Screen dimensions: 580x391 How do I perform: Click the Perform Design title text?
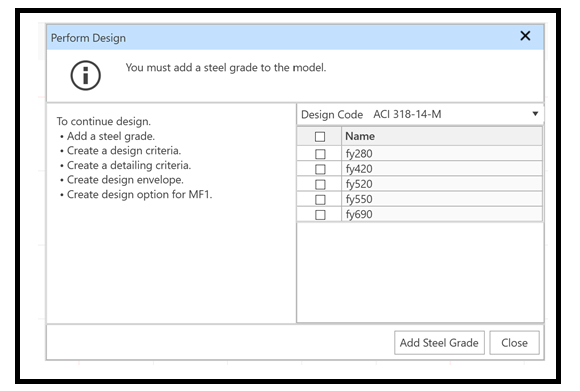pyautogui.click(x=88, y=38)
